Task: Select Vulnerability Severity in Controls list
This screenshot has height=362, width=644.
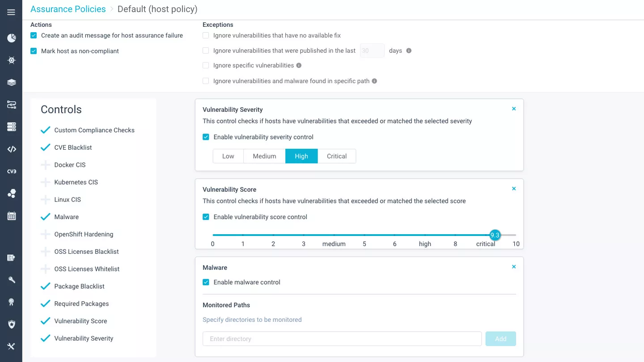Action: [x=84, y=338]
